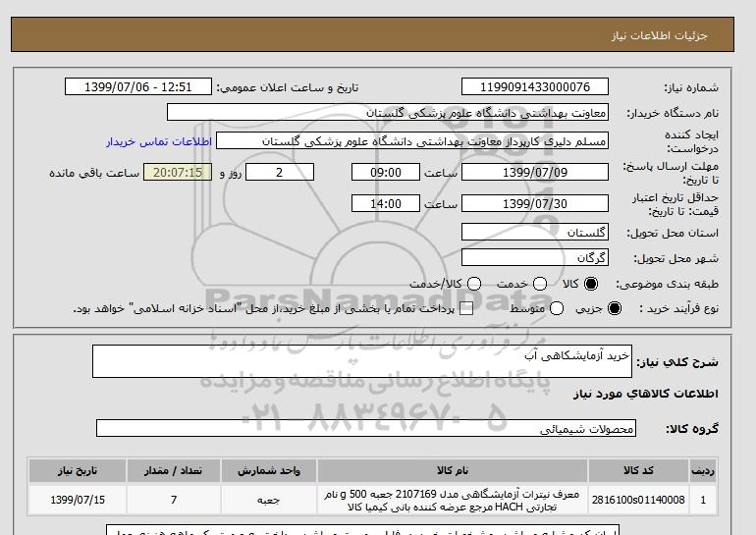
Task: Click the HACH nitrate reagent item name
Action: pyautogui.click(x=453, y=501)
